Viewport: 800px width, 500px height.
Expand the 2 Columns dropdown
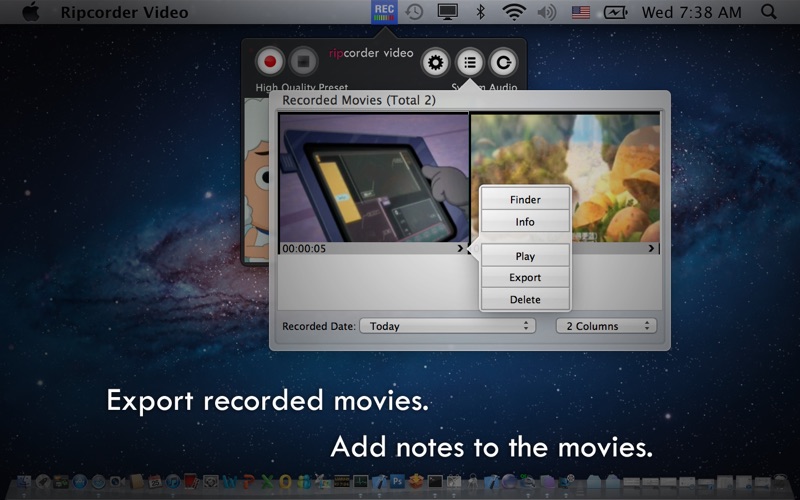coord(606,326)
